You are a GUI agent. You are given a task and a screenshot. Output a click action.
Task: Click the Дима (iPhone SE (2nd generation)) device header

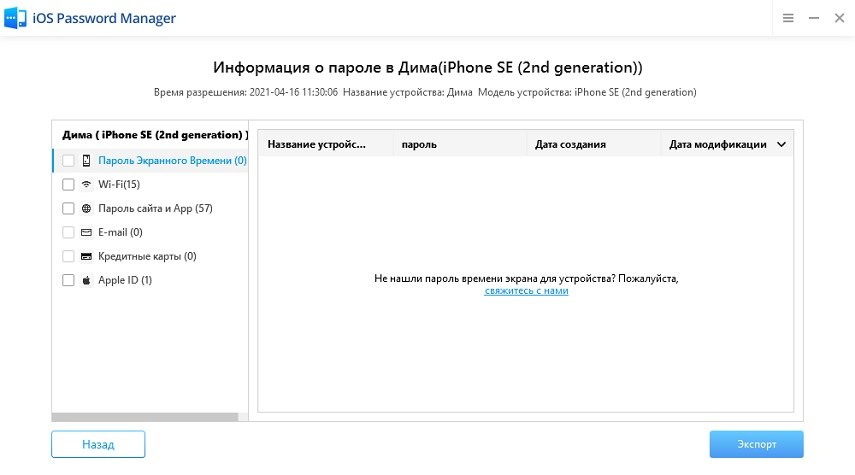coord(155,135)
